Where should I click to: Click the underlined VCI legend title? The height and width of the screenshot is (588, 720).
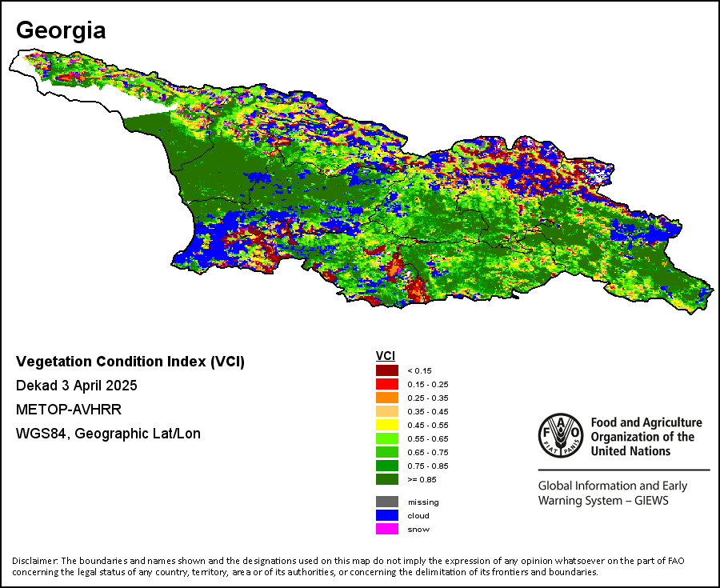[x=386, y=356]
